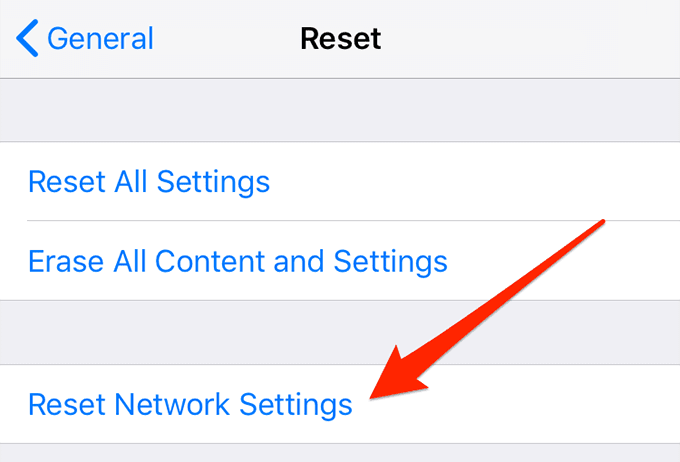Click the gray spacer below navigation bar

[x=340, y=110]
